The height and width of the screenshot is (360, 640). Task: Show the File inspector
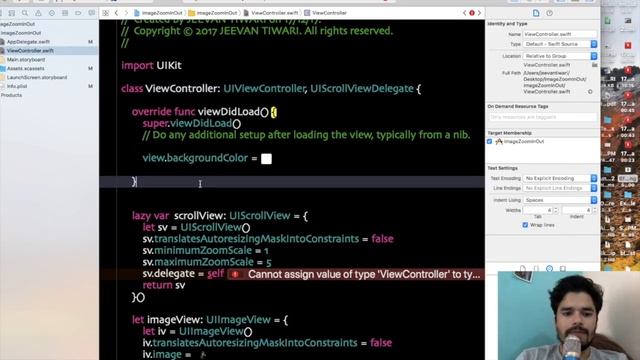[536, 13]
